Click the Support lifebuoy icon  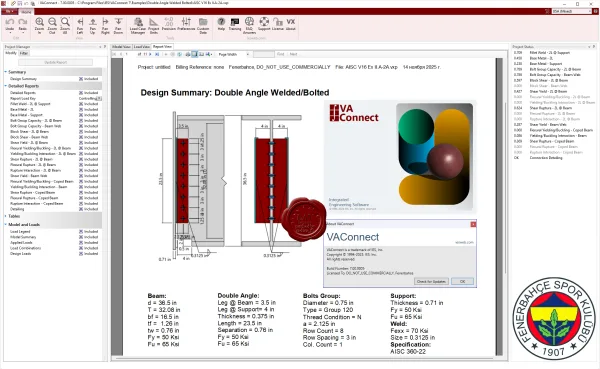click(264, 24)
